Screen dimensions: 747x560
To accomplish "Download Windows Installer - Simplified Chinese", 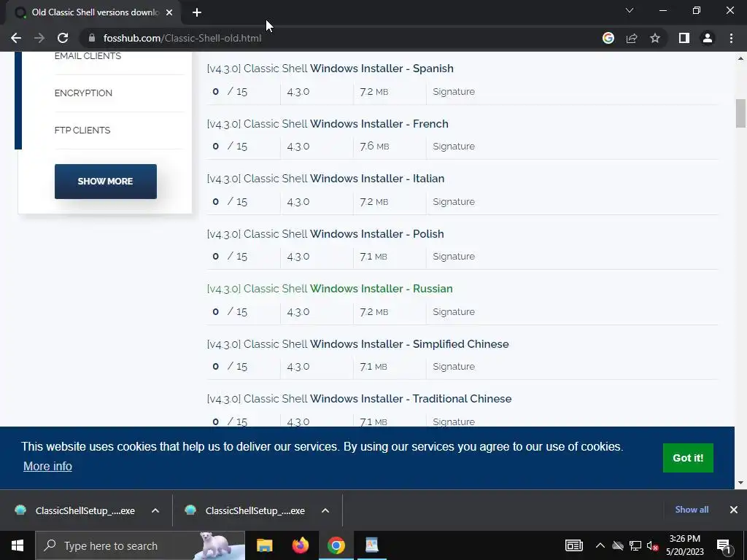I will click(357, 344).
